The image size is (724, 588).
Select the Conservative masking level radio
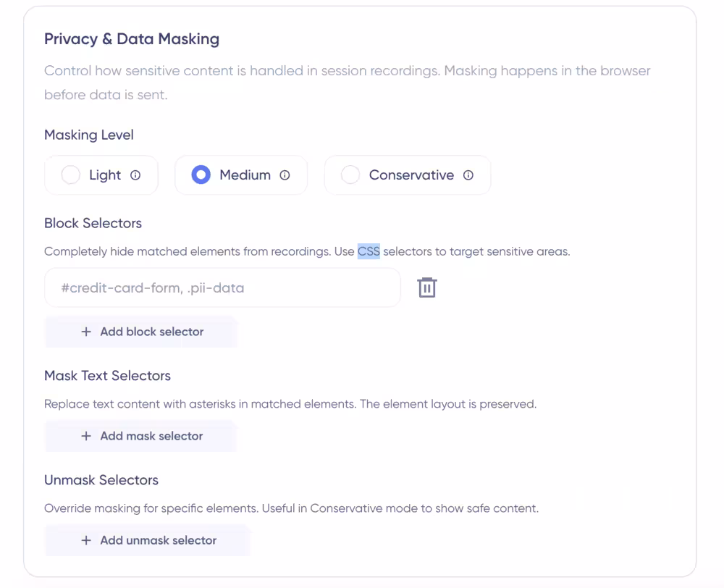350,175
